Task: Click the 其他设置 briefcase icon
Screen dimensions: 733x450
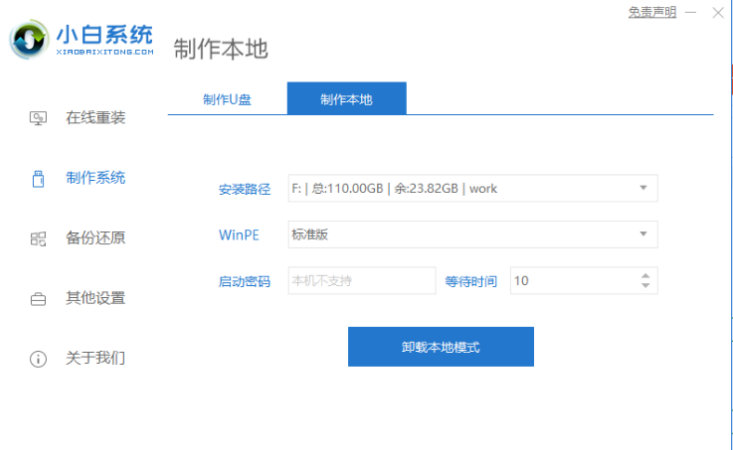Action: 38,299
